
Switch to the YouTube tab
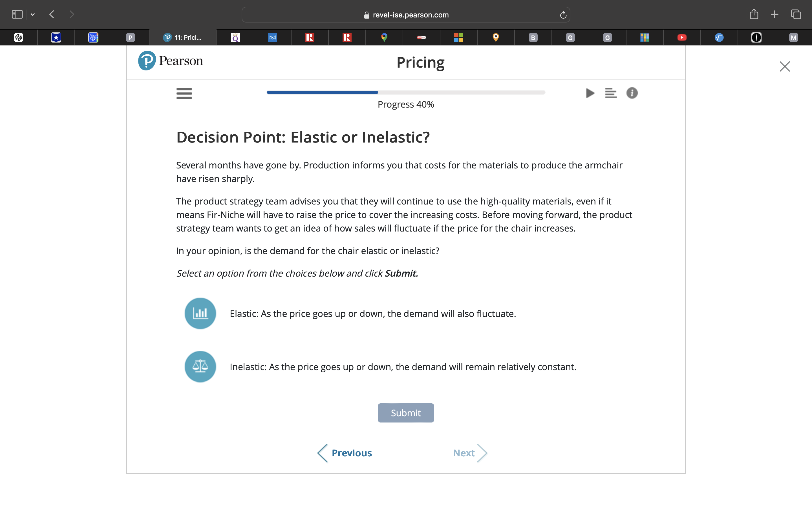(x=682, y=37)
